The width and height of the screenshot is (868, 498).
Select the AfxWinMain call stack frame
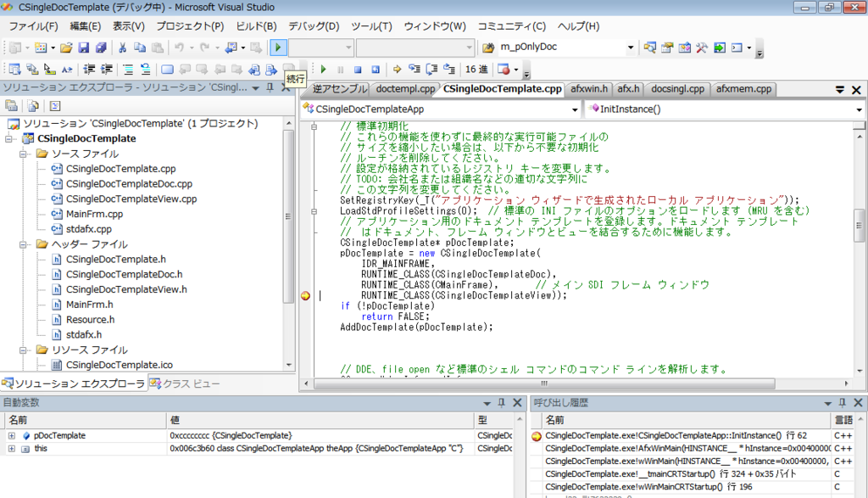click(687, 449)
